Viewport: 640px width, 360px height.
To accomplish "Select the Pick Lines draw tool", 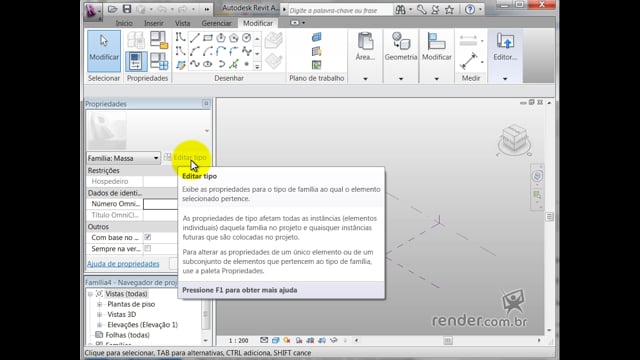I will tap(233, 64).
